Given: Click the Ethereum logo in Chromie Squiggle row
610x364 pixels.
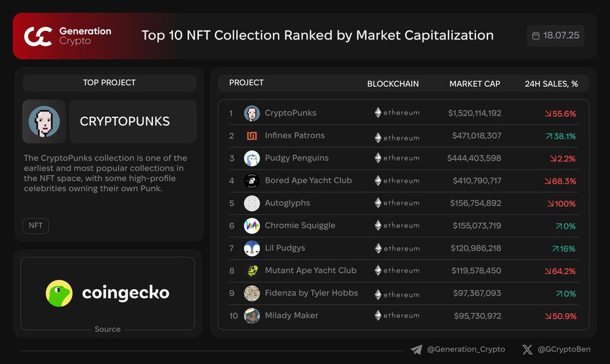Looking at the screenshot, I should (378, 225).
